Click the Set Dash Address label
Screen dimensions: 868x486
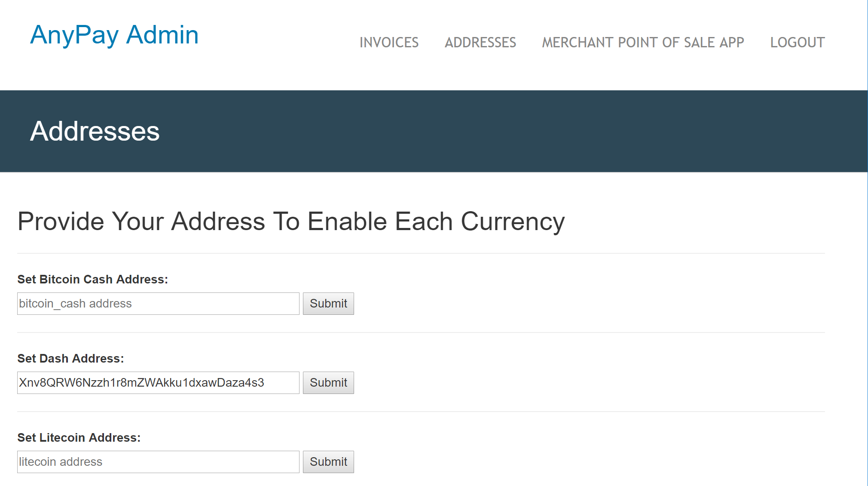click(70, 359)
